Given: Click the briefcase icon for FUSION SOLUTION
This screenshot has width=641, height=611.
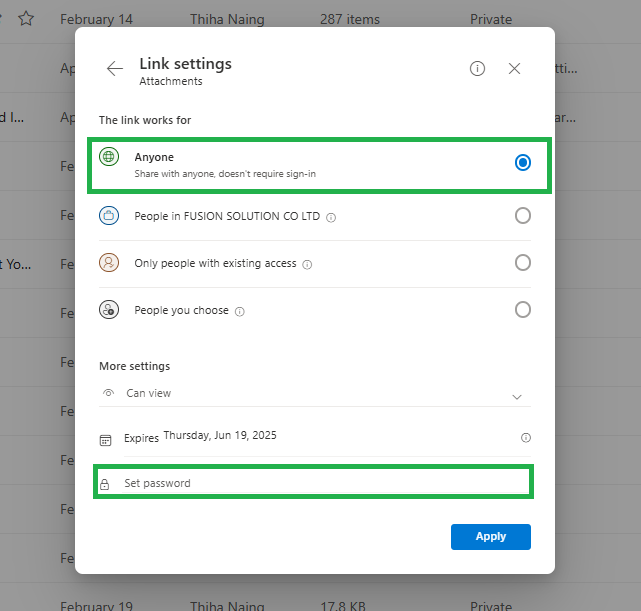Looking at the screenshot, I should [x=109, y=215].
